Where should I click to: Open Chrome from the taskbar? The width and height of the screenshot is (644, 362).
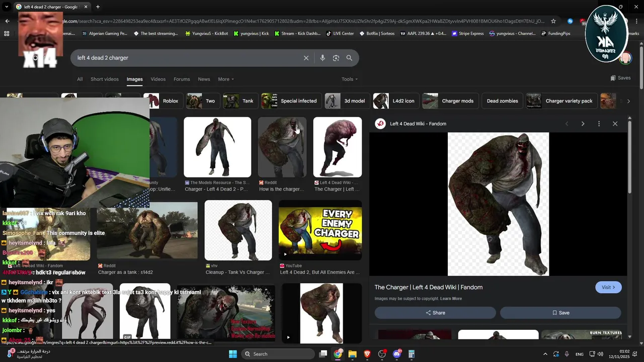[x=338, y=354]
